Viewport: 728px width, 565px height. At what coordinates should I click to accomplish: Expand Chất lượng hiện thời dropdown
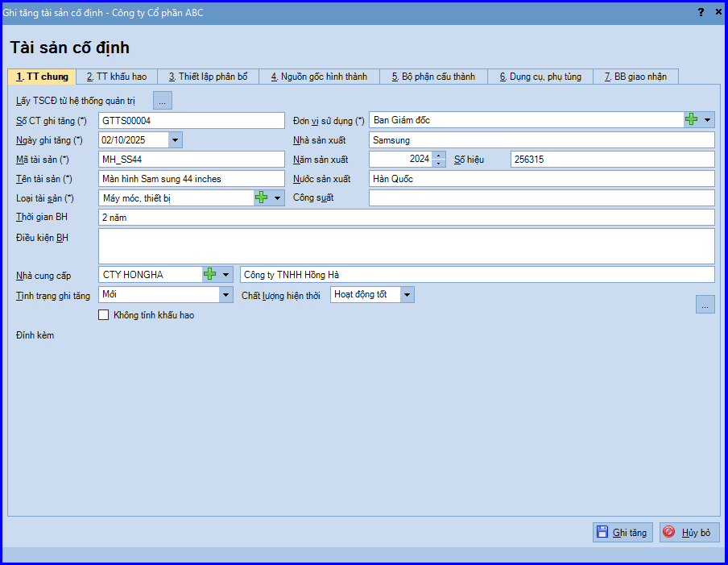(x=407, y=294)
